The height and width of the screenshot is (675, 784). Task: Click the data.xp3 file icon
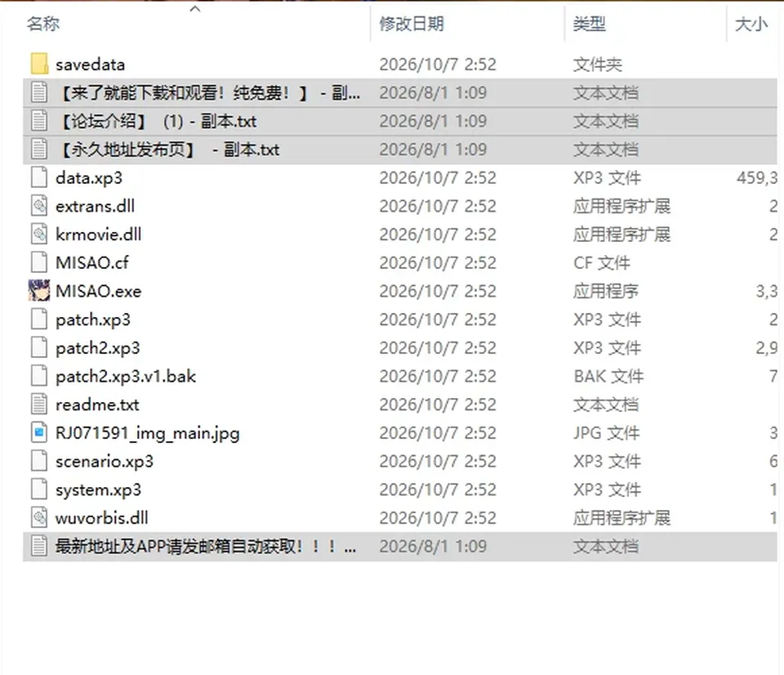click(x=39, y=177)
